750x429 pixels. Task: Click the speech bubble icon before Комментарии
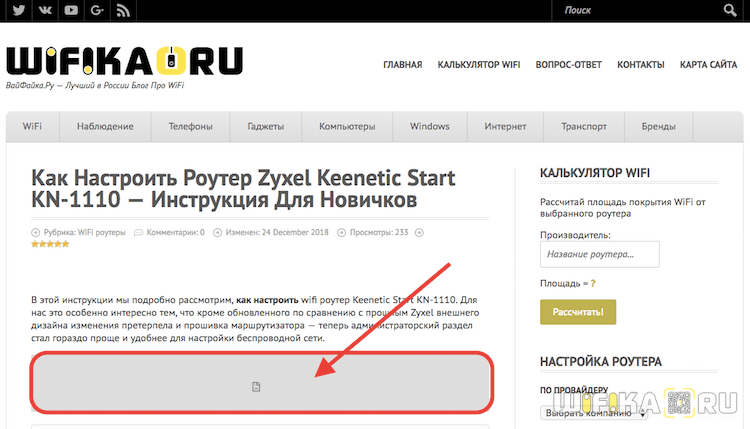tap(138, 232)
